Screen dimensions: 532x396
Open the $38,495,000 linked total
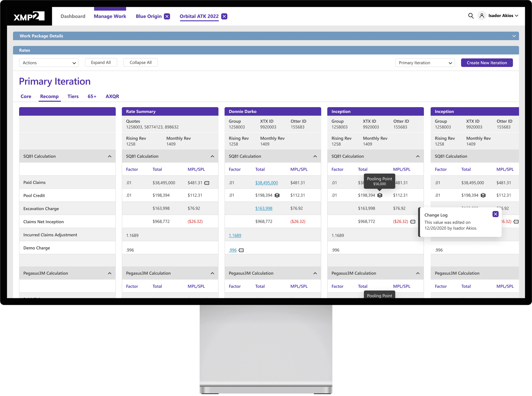[x=266, y=183]
